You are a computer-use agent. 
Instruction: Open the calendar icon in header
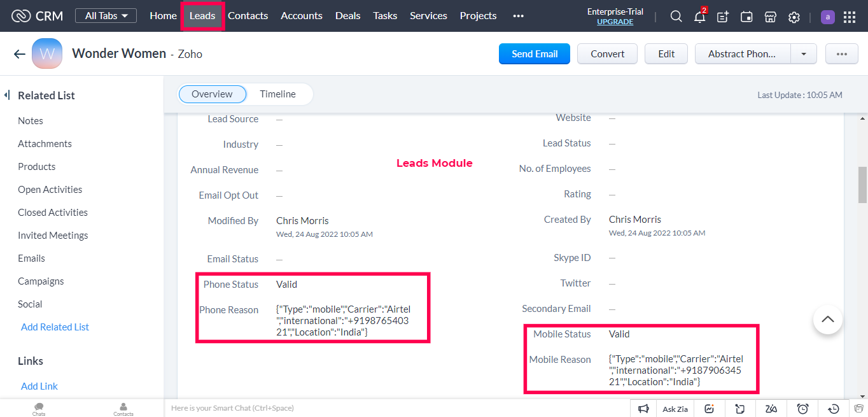[746, 17]
